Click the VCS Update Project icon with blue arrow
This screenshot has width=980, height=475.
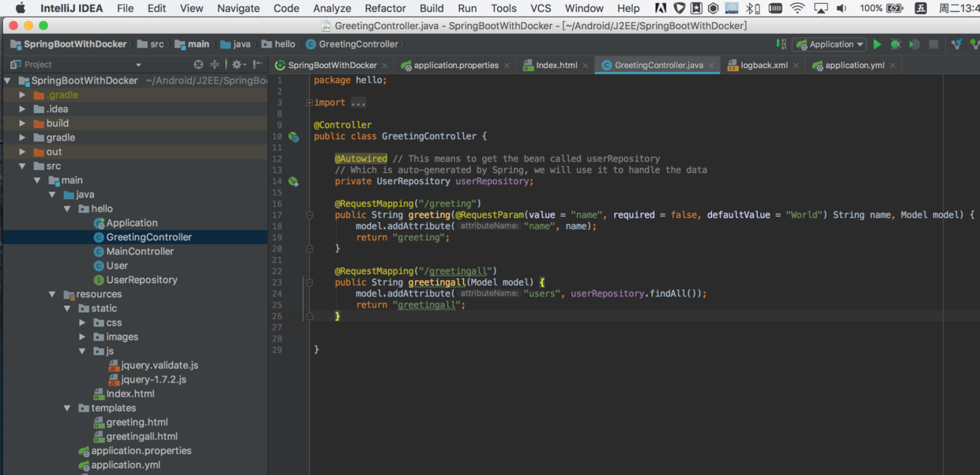click(957, 44)
